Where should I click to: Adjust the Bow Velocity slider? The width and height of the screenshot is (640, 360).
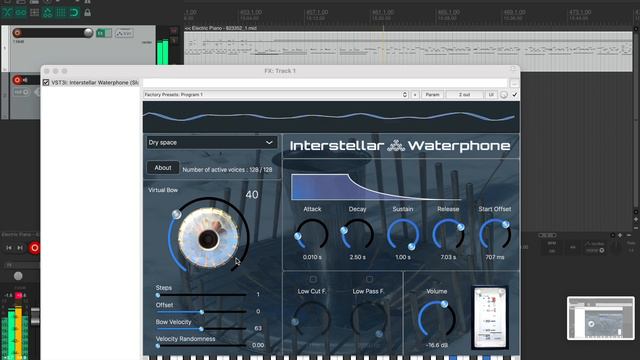(202, 329)
